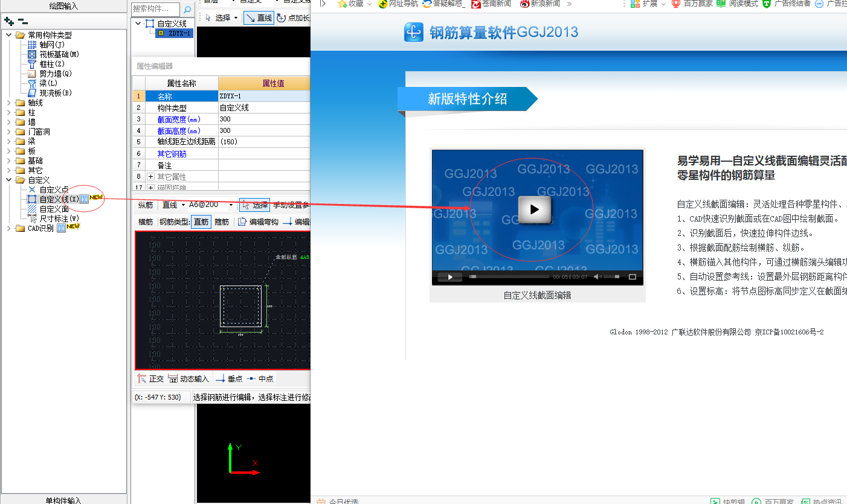The height and width of the screenshot is (504, 847).
Task: Expand the 板 folder
Action: point(9,151)
